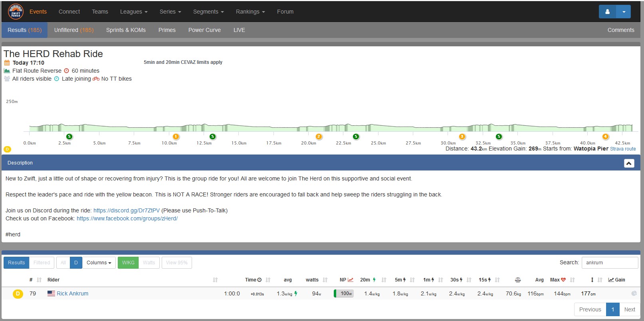The height and width of the screenshot is (321, 644).
Task: Click the green sprint marker near 12.5km
Action: tap(212, 137)
